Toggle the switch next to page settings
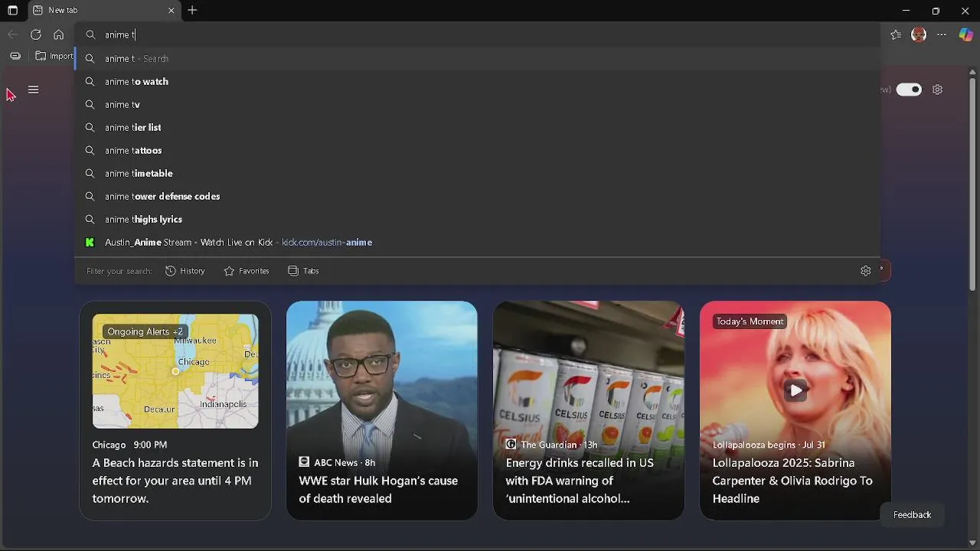980x551 pixels. pos(909,90)
